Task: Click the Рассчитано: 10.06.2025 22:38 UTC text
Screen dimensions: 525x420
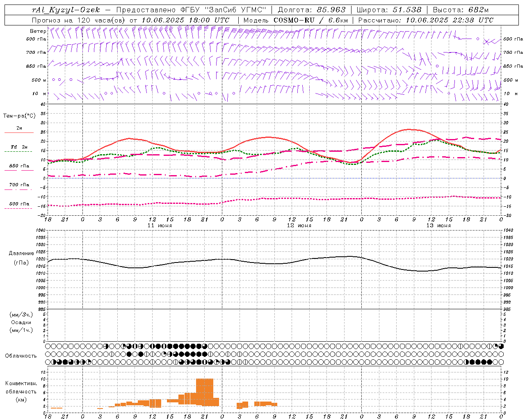Action: [x=426, y=20]
